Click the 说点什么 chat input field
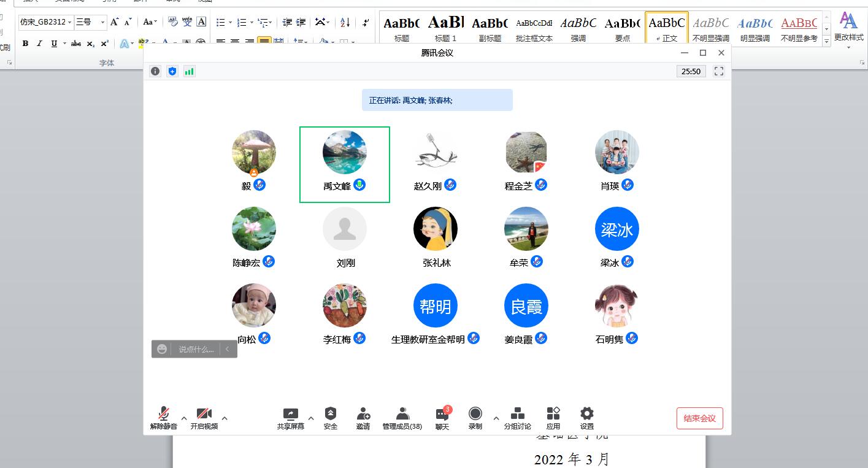The width and height of the screenshot is (868, 468). (x=196, y=349)
